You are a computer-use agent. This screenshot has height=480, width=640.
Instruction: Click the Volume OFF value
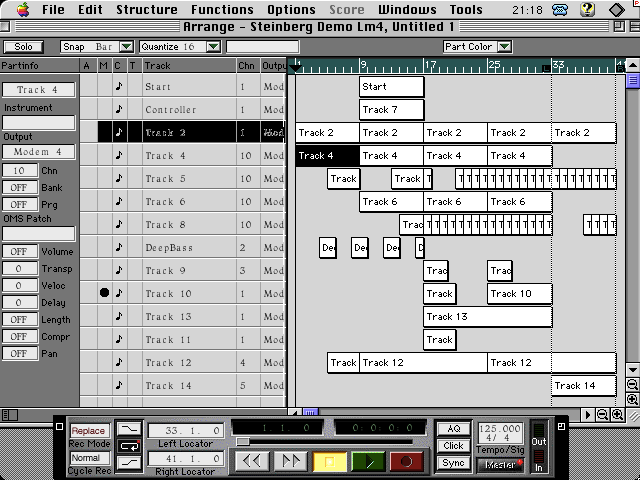20,251
